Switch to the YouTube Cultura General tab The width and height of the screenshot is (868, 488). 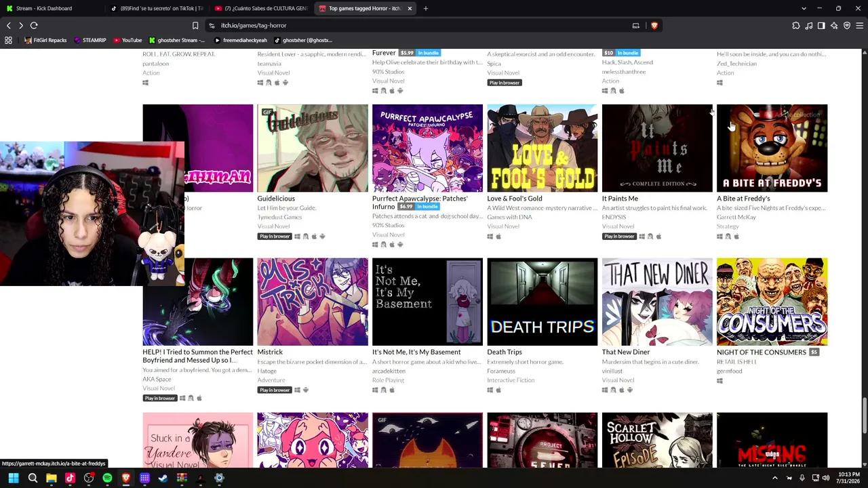tap(261, 8)
